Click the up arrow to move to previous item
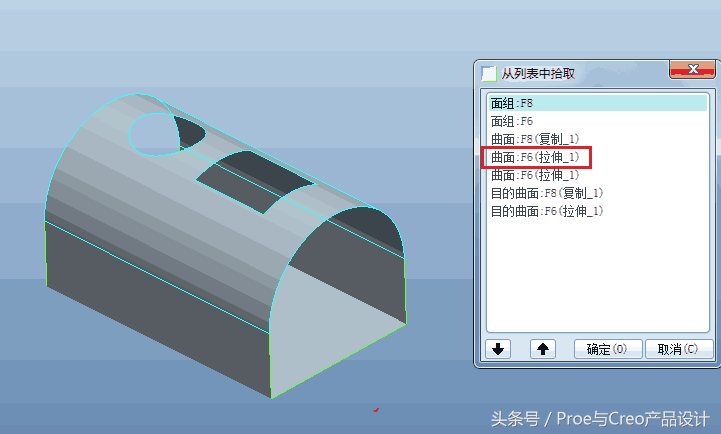 pyautogui.click(x=543, y=349)
